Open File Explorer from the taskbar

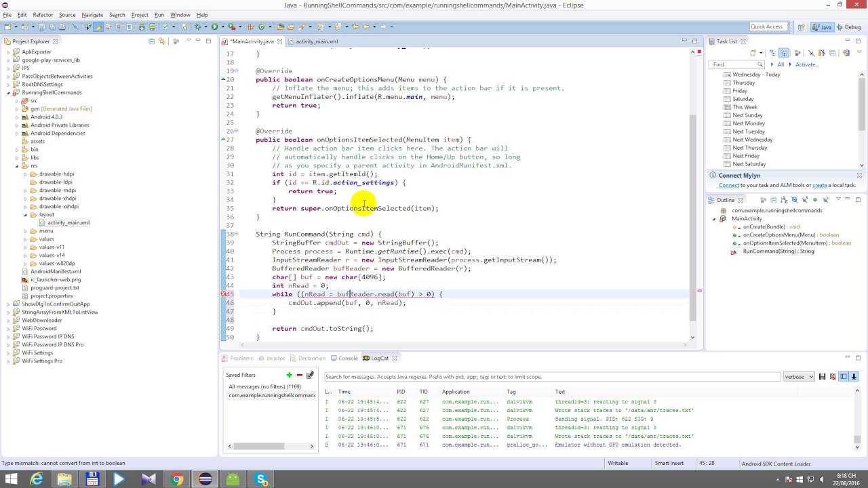(64, 479)
